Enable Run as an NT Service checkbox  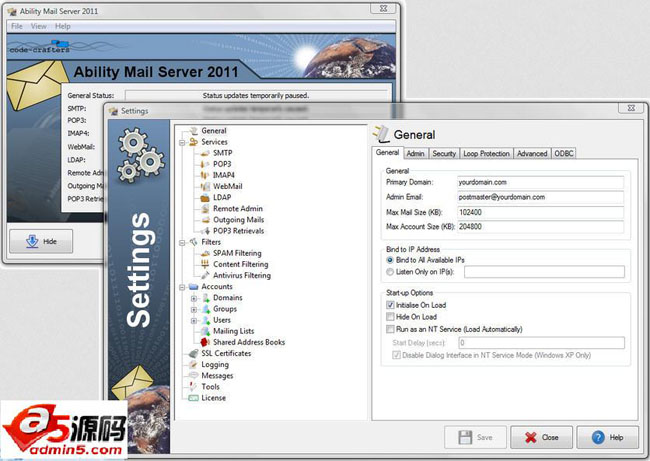[390, 329]
